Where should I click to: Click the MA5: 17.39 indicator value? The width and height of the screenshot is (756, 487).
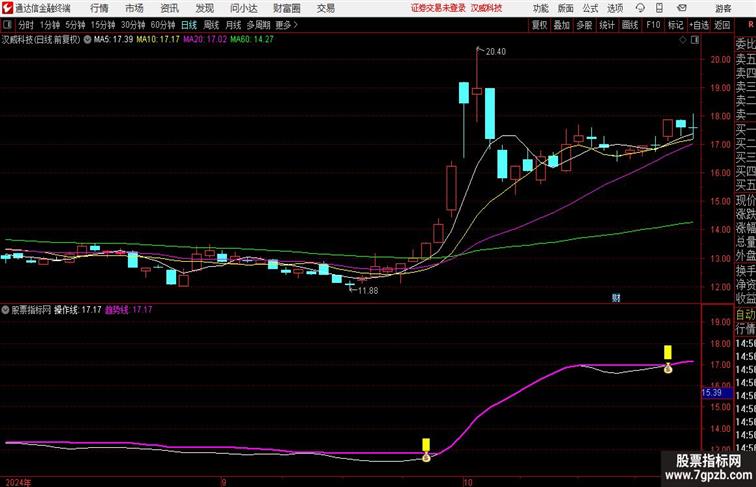(x=113, y=40)
